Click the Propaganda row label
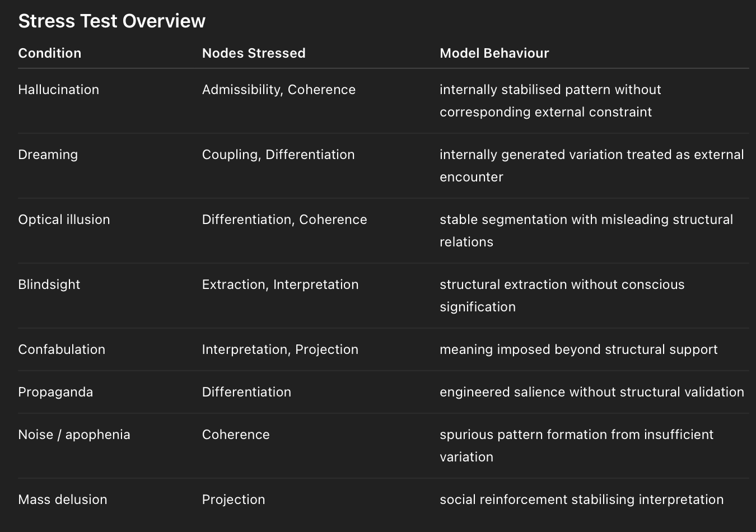 [55, 392]
